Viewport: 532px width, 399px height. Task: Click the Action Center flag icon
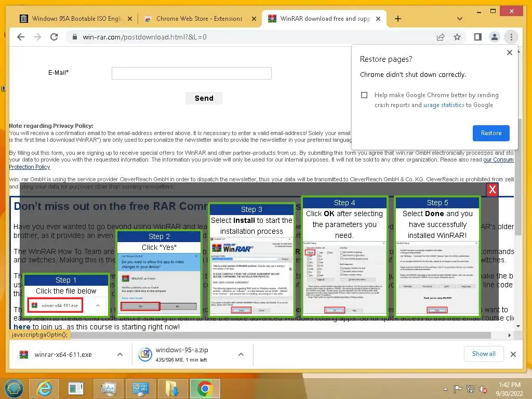[458, 389]
